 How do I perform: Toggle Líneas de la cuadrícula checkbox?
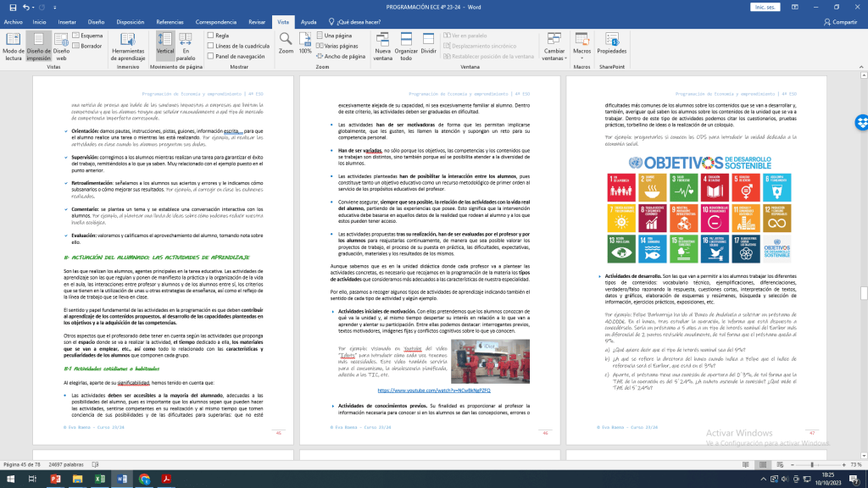211,46
